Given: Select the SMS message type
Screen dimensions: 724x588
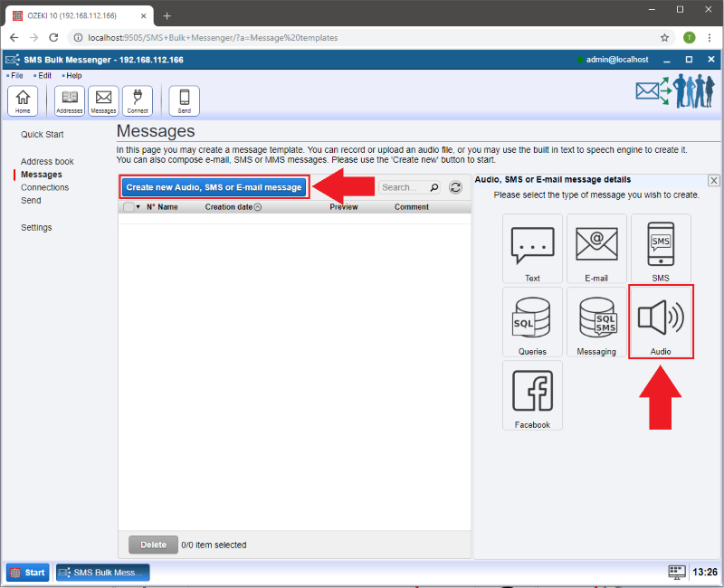Looking at the screenshot, I should coord(661,249).
